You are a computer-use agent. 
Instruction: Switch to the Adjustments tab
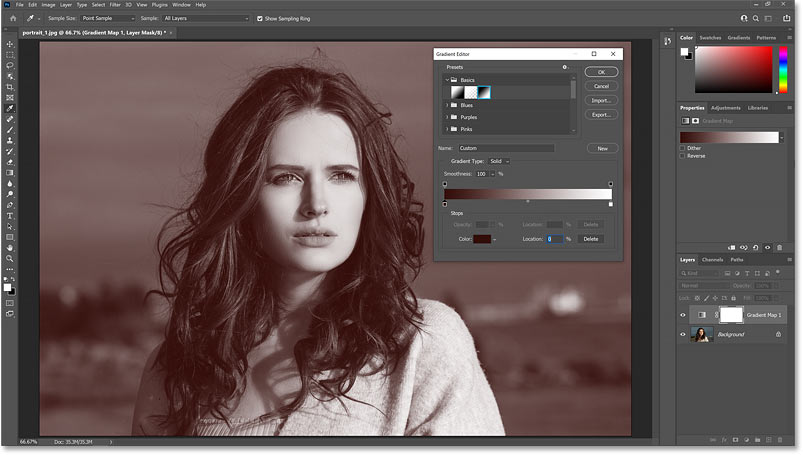726,108
